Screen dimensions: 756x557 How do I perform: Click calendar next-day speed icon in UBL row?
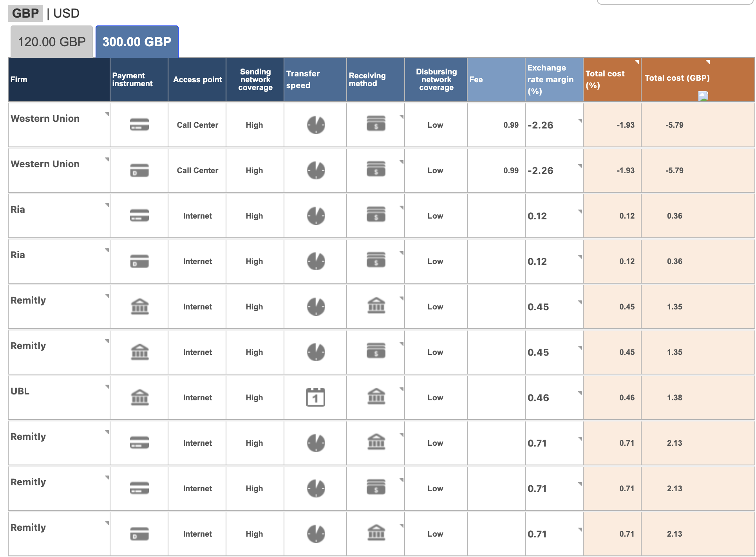coord(315,398)
